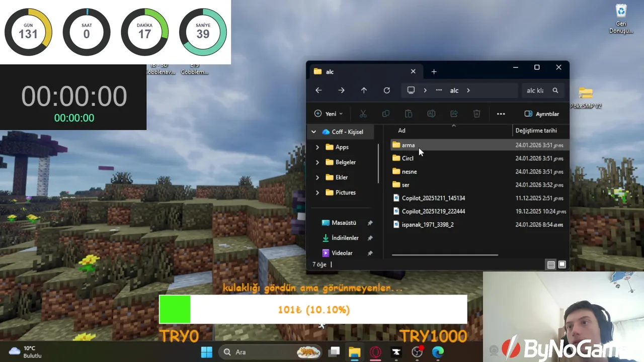This screenshot has height=362, width=644.
Task: Add a new Explorer tab
Action: point(434,71)
